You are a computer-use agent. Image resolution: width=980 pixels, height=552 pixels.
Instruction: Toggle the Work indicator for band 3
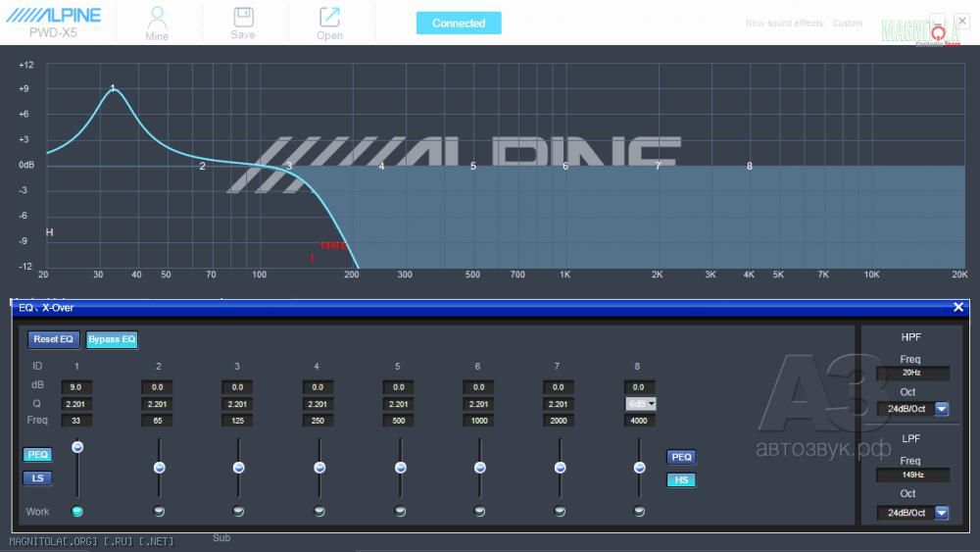click(x=239, y=512)
